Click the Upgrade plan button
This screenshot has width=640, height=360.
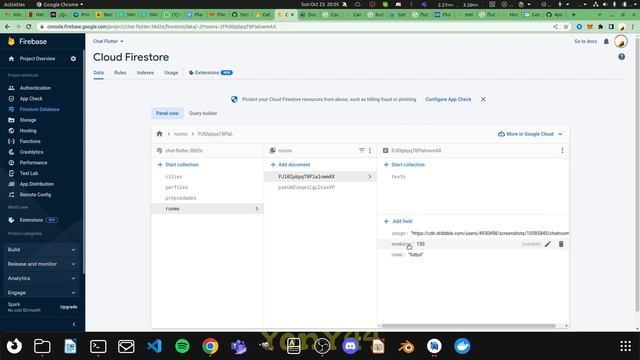point(69,307)
